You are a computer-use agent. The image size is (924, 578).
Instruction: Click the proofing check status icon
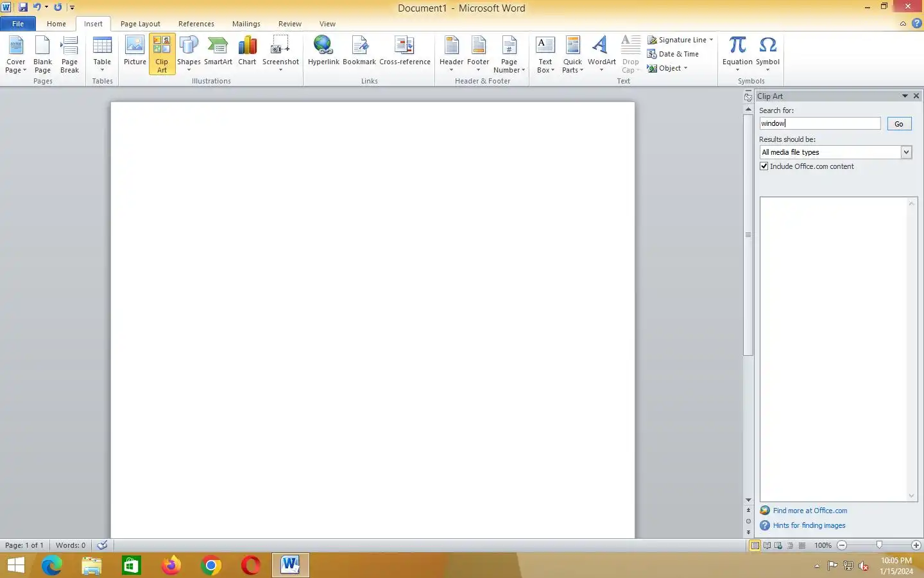102,545
